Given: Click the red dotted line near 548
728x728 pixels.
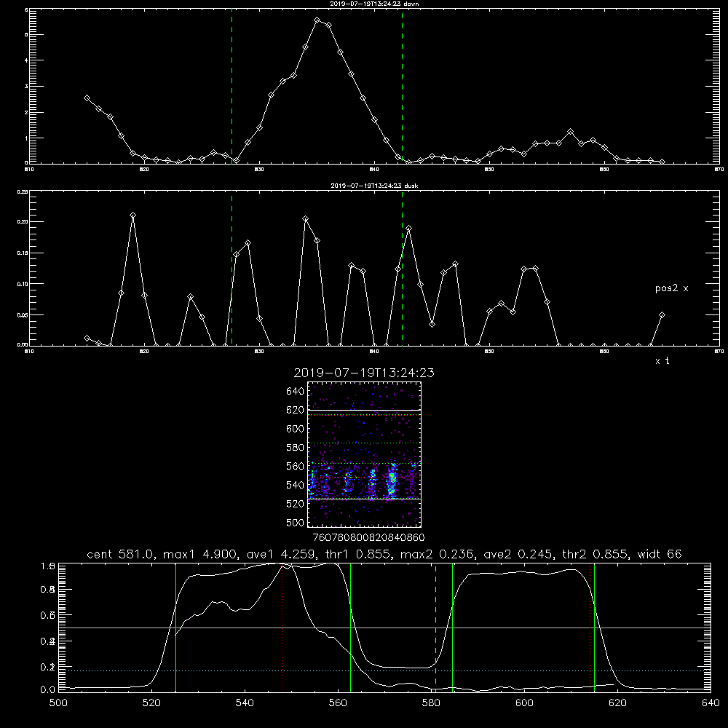Looking at the screenshot, I should pyautogui.click(x=282, y=627).
